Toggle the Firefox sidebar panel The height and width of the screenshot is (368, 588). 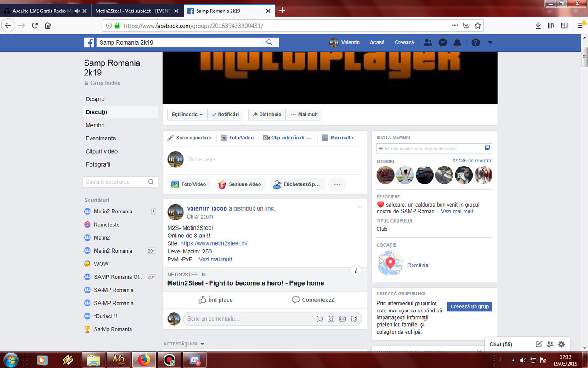(x=564, y=25)
